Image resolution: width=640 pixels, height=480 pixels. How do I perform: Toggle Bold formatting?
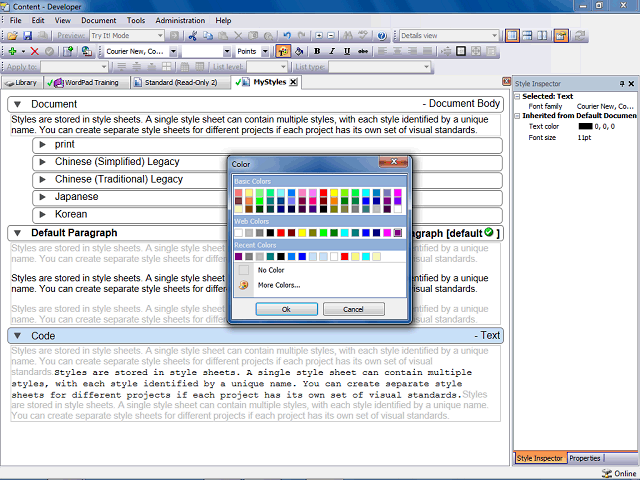click(x=317, y=51)
